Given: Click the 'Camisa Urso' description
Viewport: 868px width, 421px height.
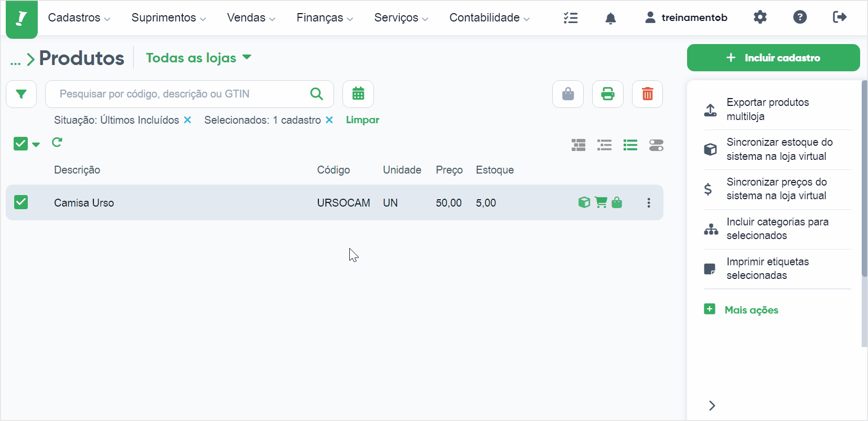Looking at the screenshot, I should click(84, 203).
